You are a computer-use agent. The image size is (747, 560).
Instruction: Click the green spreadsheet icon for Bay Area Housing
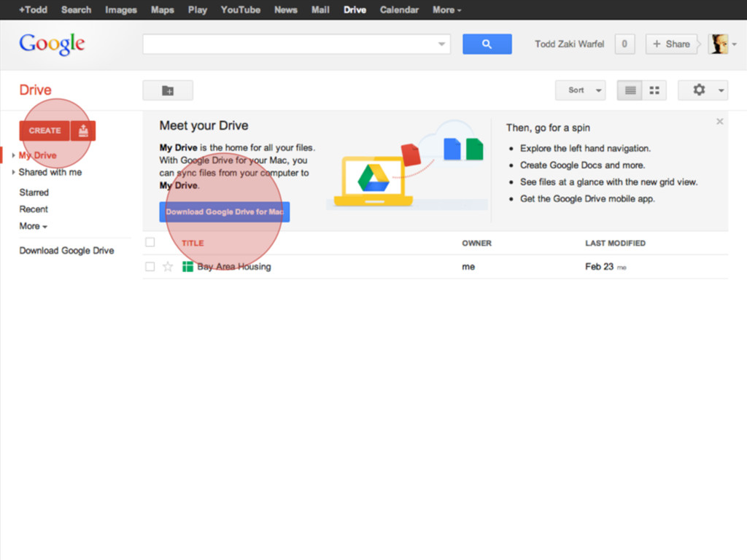(x=187, y=267)
